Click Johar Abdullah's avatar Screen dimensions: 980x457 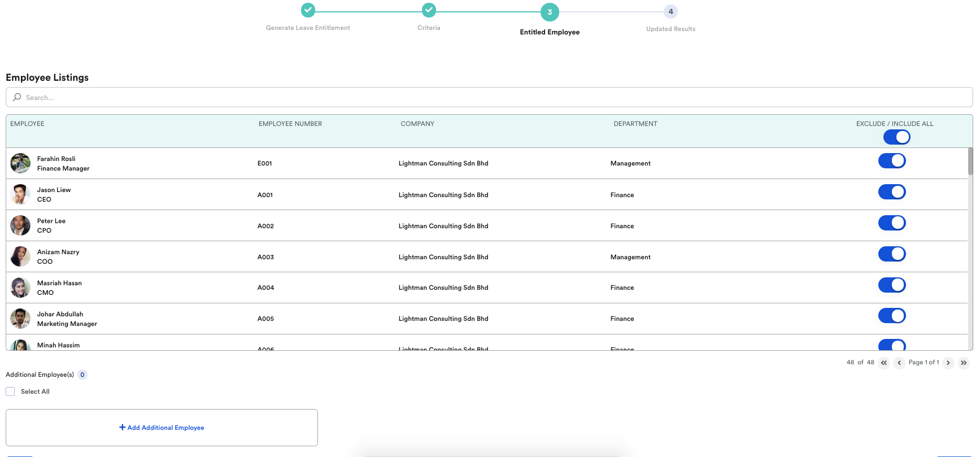coord(20,319)
